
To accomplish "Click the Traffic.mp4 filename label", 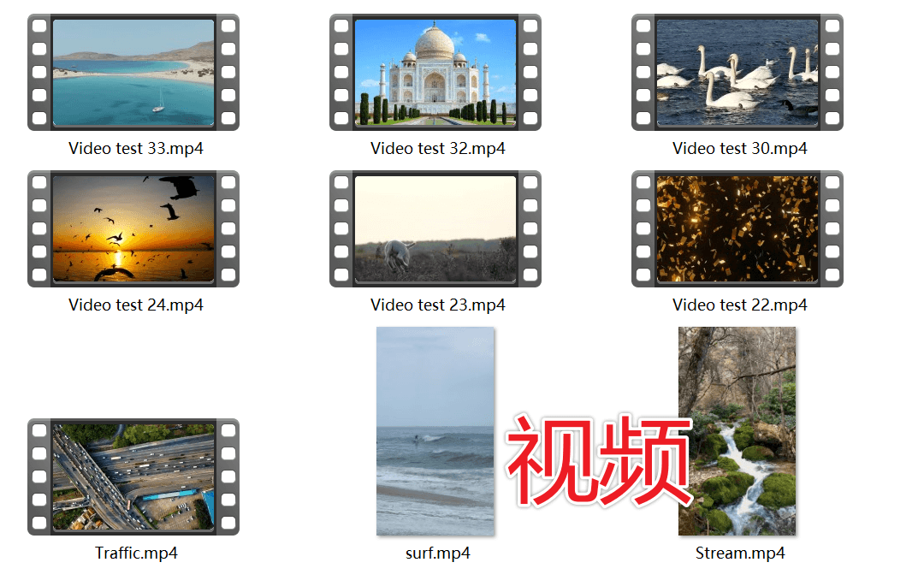I will [x=135, y=553].
